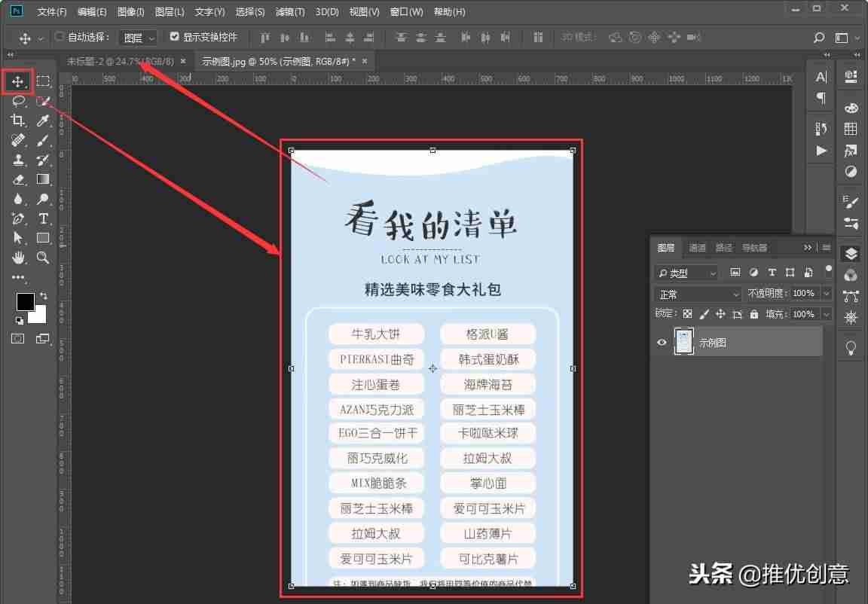Toggle layer filter on/off switch
The height and width of the screenshot is (604, 868).
click(x=829, y=270)
